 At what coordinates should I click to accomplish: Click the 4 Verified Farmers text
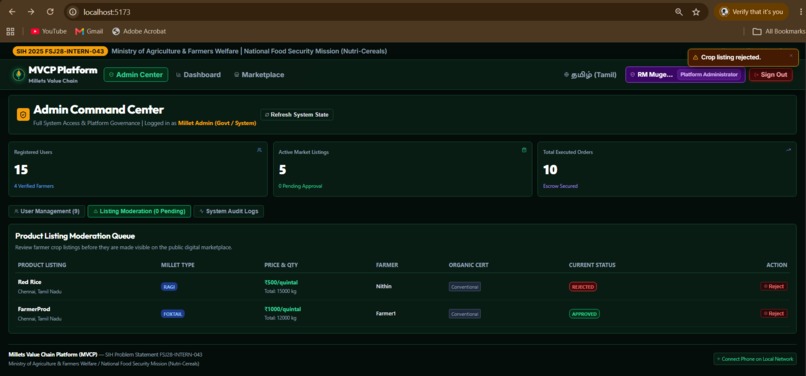tap(34, 186)
